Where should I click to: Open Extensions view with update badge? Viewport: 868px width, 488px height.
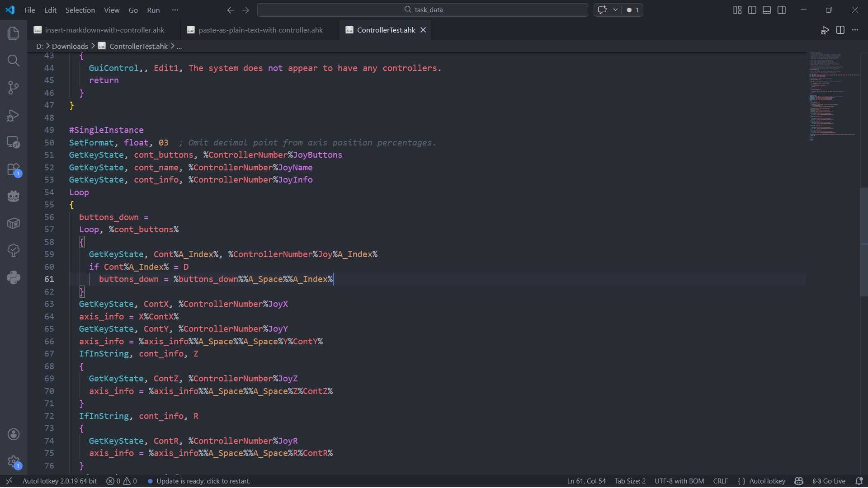[14, 170]
